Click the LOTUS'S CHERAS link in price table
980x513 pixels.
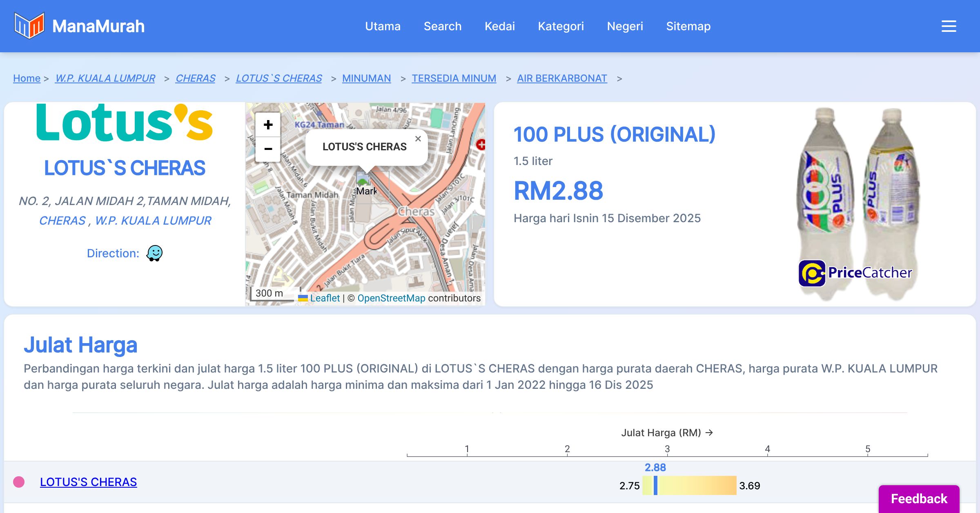pos(88,482)
